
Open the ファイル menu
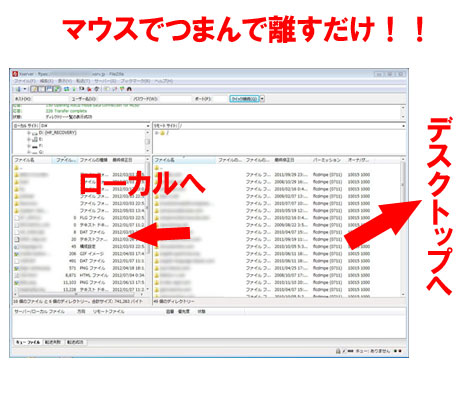click(x=24, y=81)
